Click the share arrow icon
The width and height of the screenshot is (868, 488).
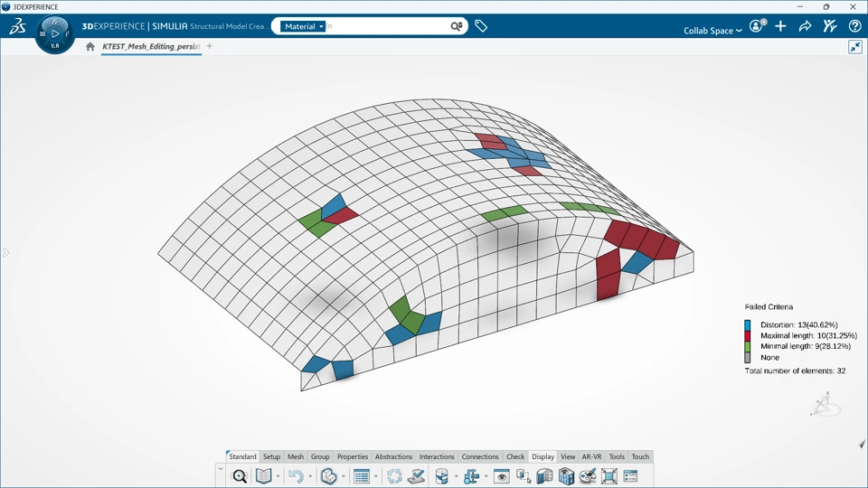[x=805, y=26]
